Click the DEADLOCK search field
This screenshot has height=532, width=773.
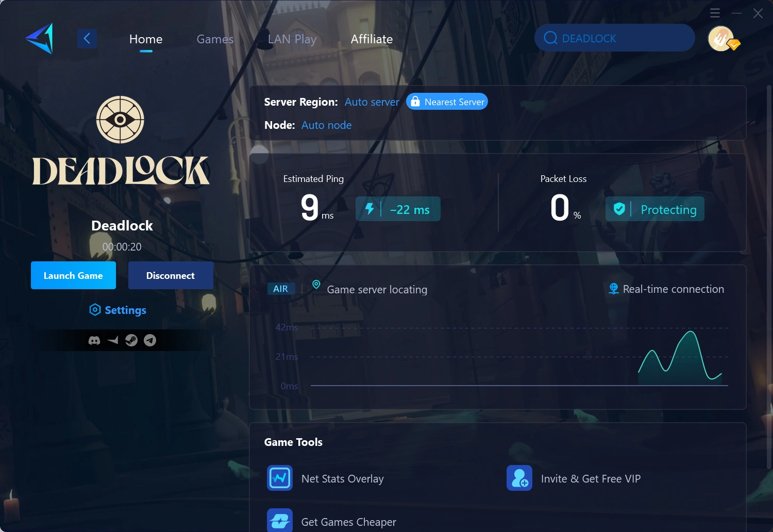pos(615,38)
